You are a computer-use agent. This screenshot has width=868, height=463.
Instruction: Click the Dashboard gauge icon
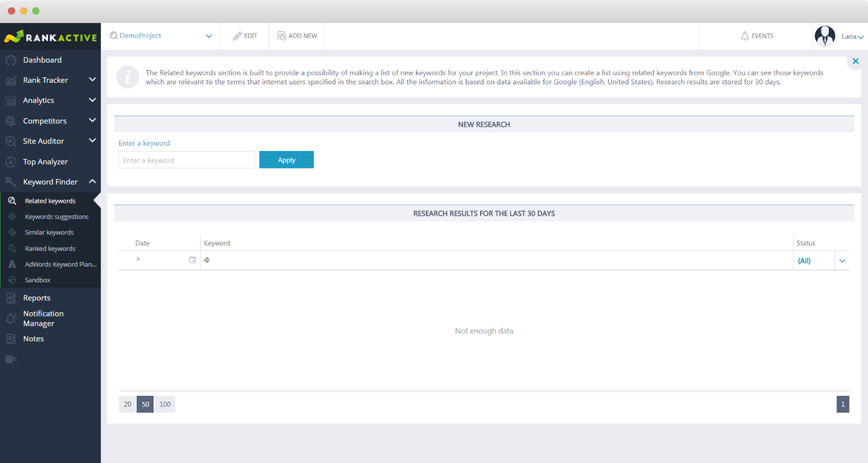point(10,60)
